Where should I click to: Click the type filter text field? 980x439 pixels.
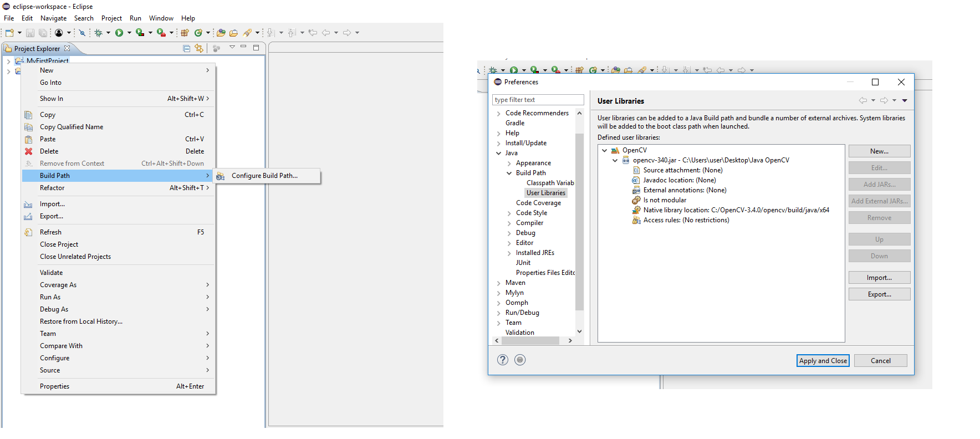[538, 100]
